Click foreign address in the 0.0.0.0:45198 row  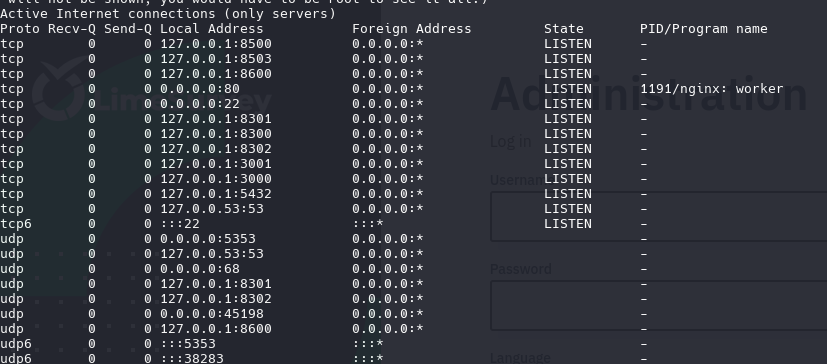pyautogui.click(x=388, y=314)
